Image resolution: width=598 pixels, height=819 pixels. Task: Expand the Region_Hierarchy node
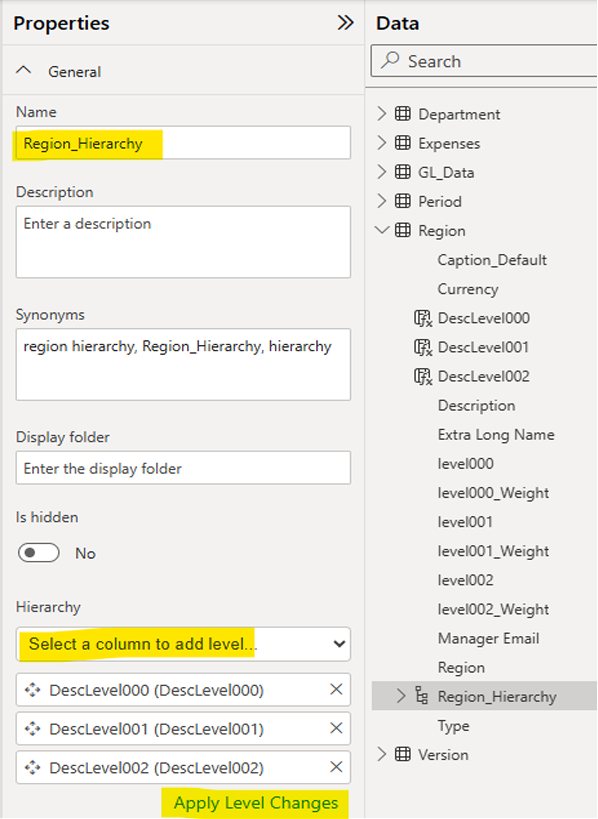click(401, 696)
